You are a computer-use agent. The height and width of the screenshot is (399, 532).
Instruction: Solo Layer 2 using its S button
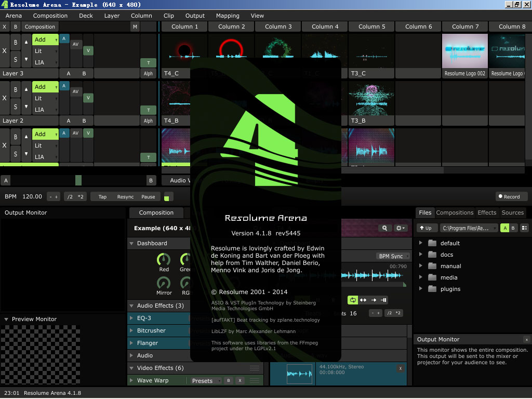point(15,107)
